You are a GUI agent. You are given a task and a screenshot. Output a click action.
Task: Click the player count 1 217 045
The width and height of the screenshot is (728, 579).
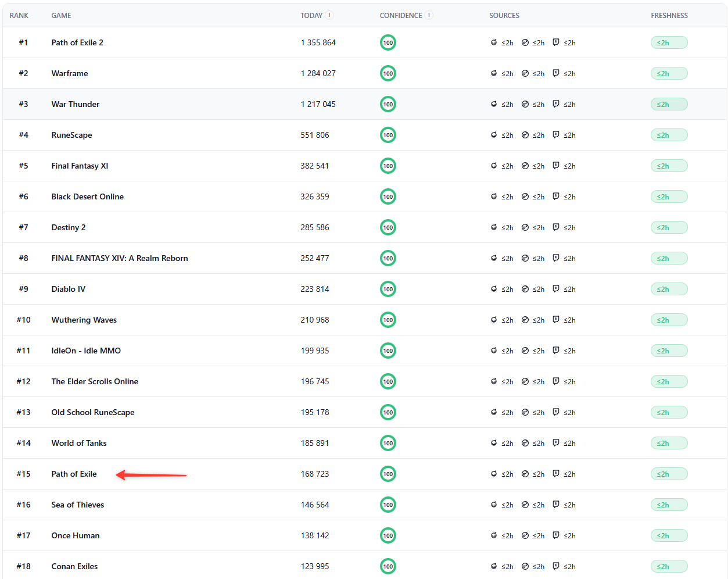coord(318,104)
